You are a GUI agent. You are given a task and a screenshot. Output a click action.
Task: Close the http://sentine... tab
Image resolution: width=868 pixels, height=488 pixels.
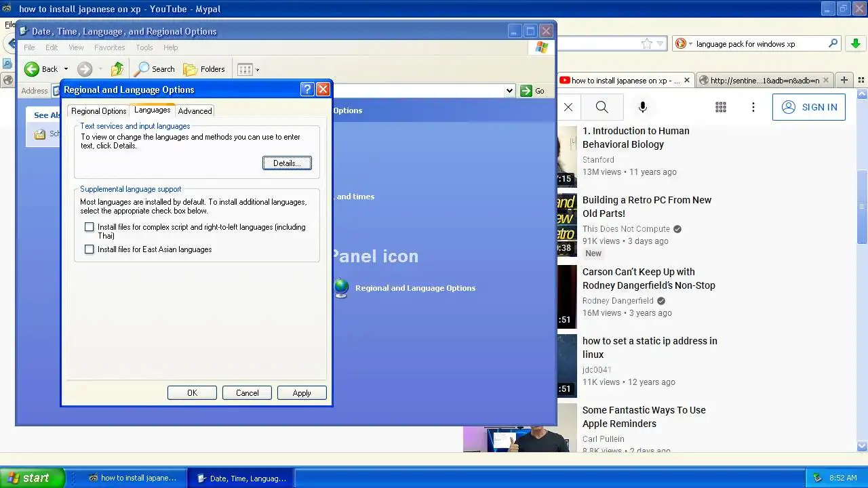[826, 80]
